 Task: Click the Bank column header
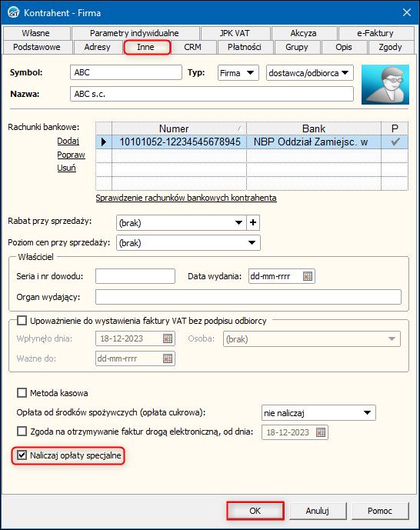click(314, 128)
